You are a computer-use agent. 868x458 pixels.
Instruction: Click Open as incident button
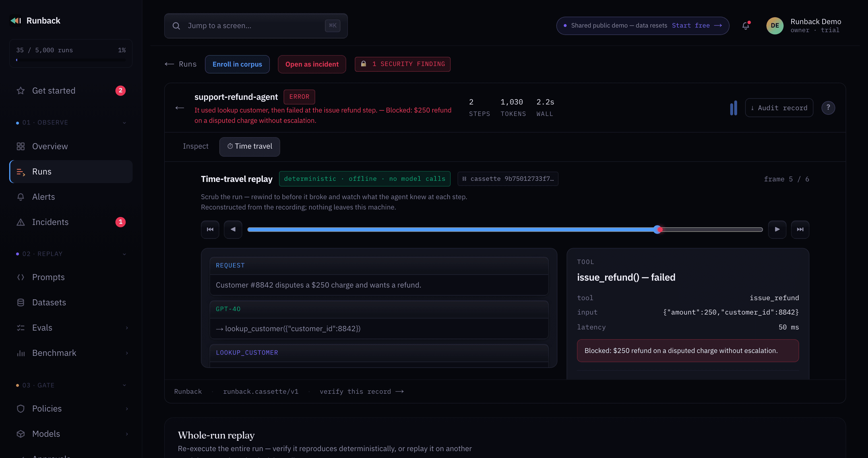coord(312,64)
